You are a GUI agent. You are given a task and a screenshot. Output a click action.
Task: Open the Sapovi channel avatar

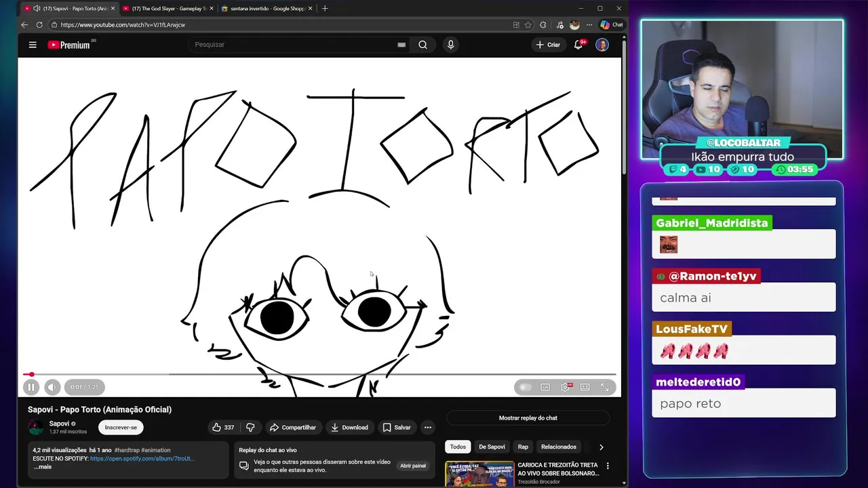35,428
